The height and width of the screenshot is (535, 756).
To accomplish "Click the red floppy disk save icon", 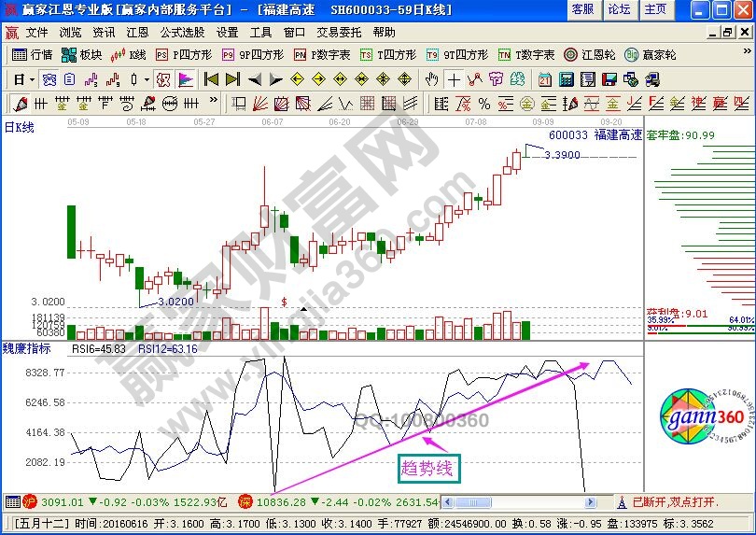I will click(610, 79).
